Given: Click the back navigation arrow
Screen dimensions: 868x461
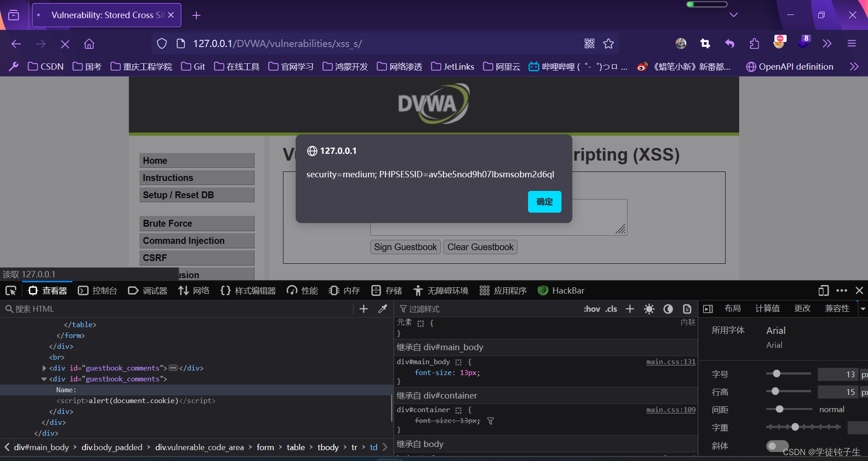Looking at the screenshot, I should [x=16, y=44].
